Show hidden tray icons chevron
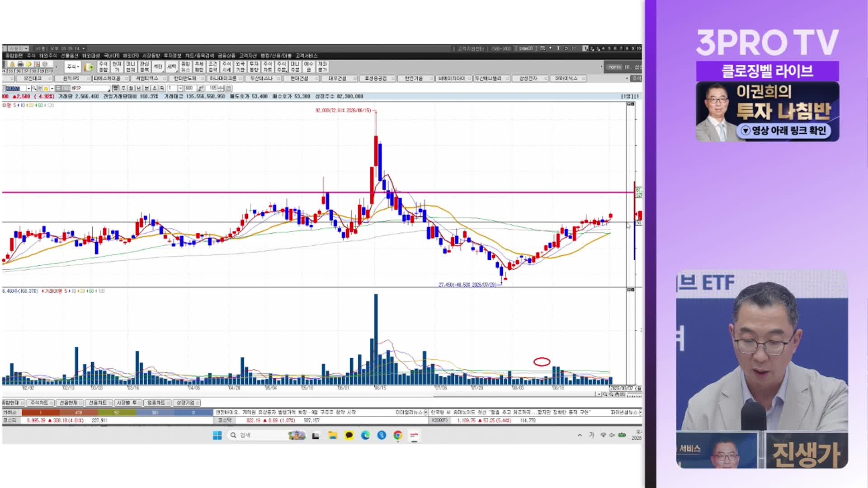868x488 pixels. pyautogui.click(x=580, y=435)
